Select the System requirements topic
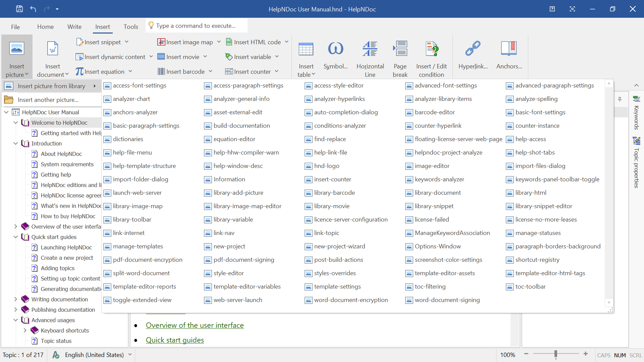Screen dimensions: 644x362 (x=67, y=164)
